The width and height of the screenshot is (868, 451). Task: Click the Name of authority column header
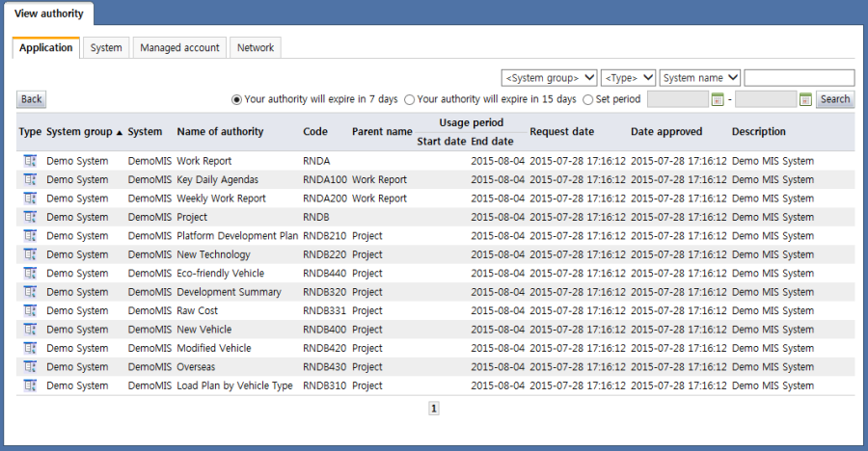220,132
